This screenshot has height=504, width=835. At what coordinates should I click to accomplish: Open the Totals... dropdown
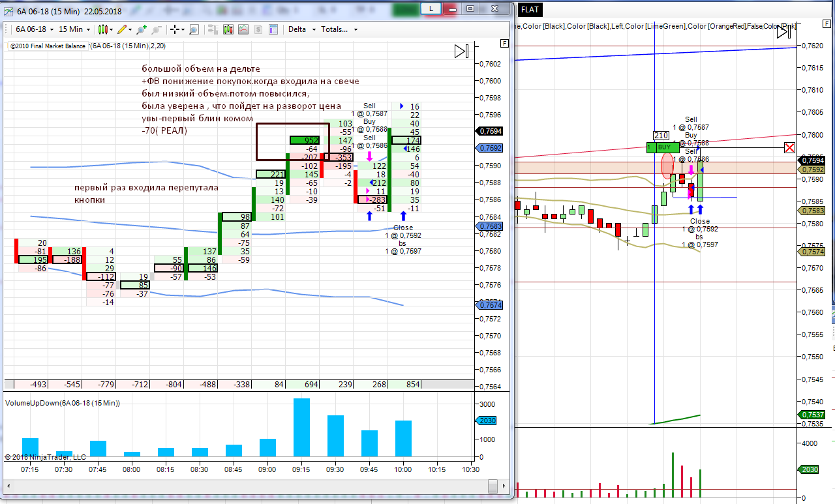pos(339,29)
